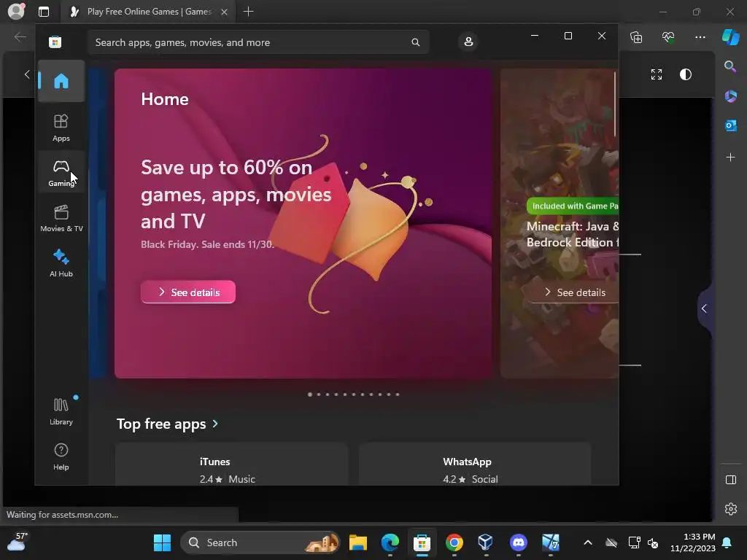747x560 pixels.
Task: Open Google Chrome from taskbar
Action: coord(454,542)
